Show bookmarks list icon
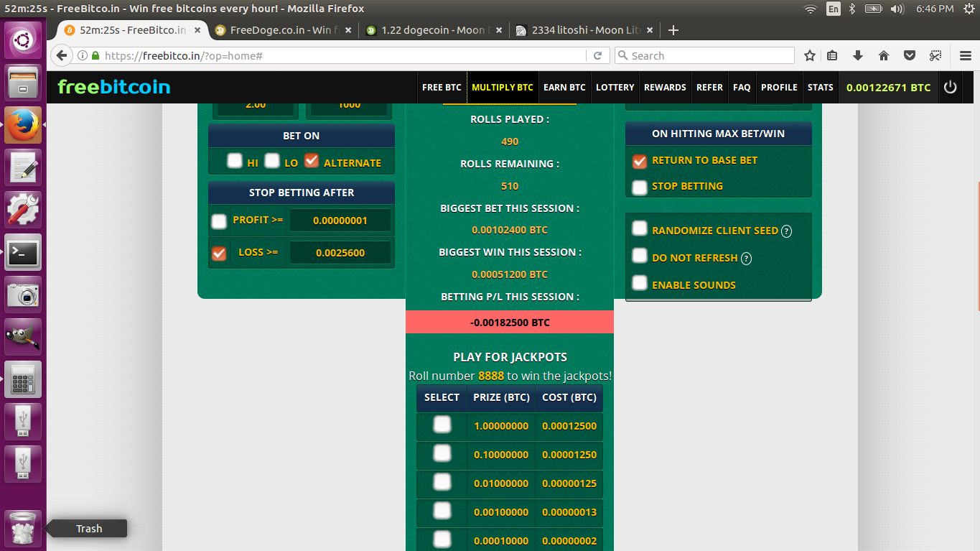 (832, 55)
